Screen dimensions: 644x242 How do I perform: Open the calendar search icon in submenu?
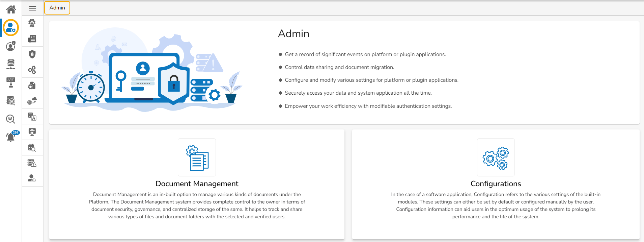(32, 148)
